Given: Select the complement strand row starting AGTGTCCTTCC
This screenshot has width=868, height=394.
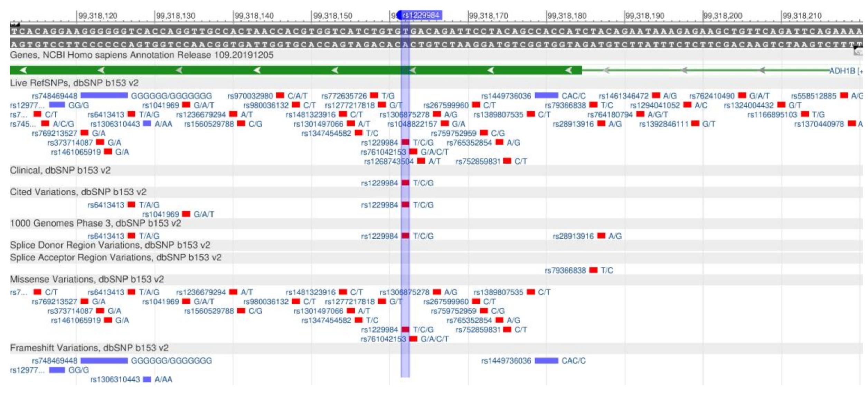Looking at the screenshot, I should [436, 45].
